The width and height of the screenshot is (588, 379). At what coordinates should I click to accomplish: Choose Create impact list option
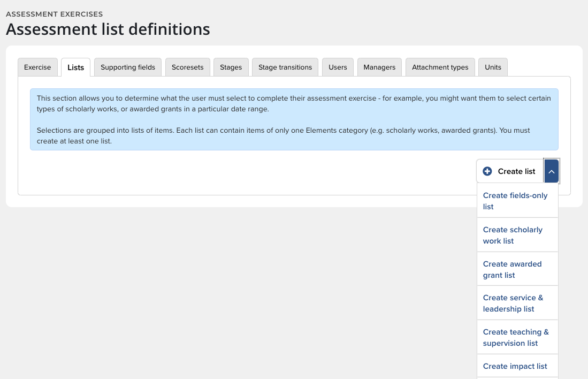click(x=515, y=366)
